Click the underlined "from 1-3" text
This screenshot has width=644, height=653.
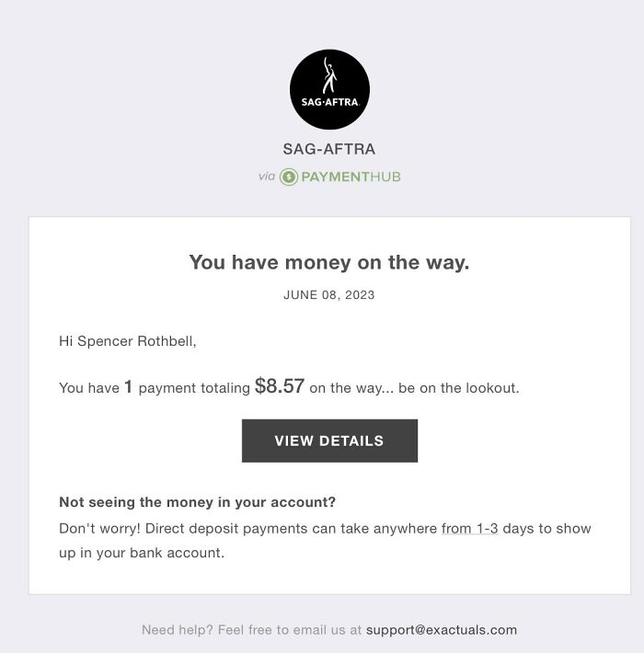(469, 529)
